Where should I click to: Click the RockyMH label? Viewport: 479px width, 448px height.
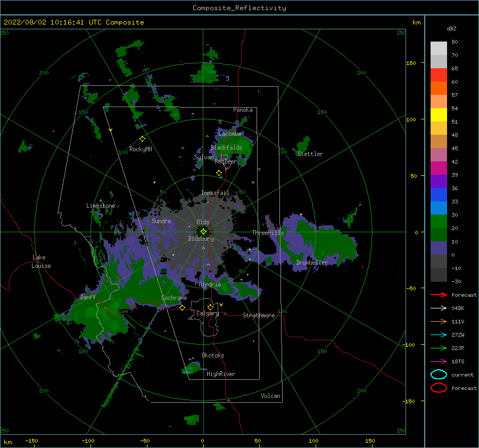coord(141,149)
